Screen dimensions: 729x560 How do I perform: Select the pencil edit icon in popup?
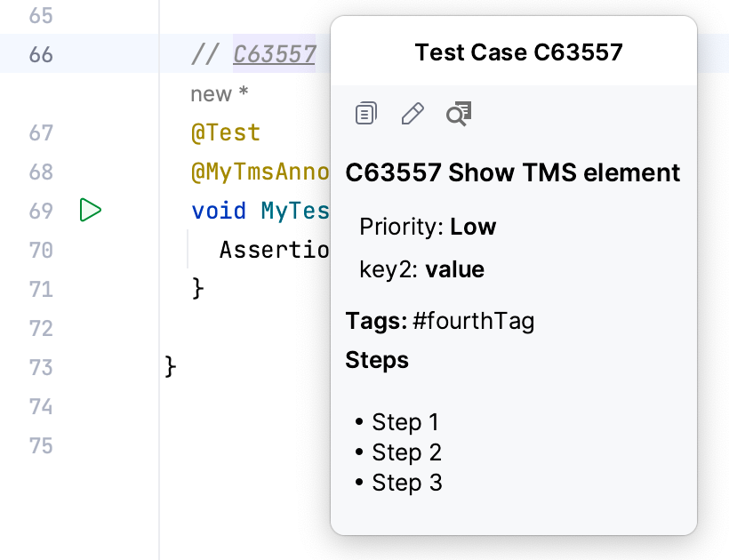tap(411, 113)
